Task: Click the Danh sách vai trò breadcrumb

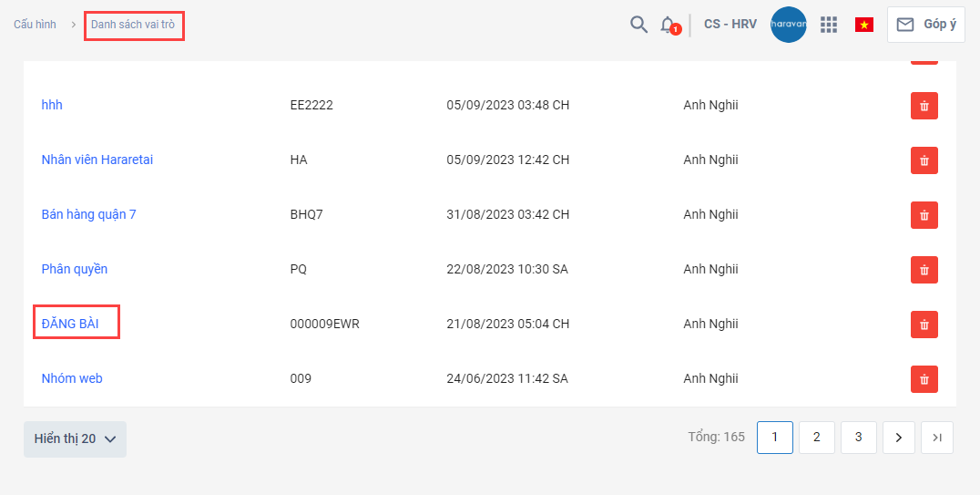Action: 133,25
